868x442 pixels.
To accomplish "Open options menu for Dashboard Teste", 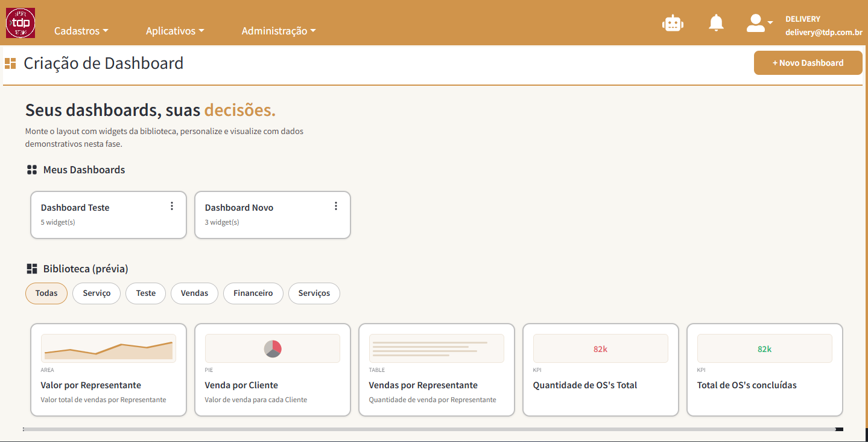I will tap(172, 206).
